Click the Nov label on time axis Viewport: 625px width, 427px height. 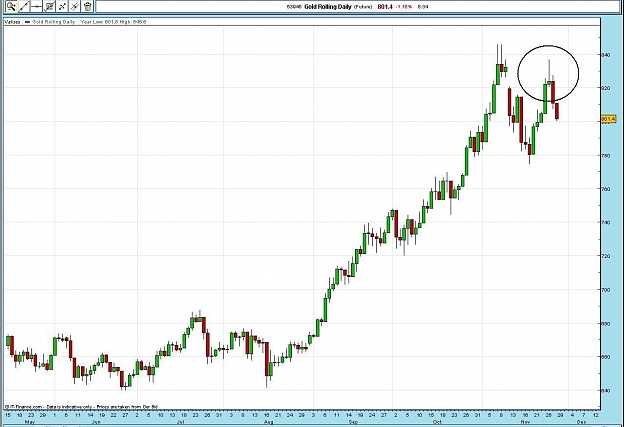click(525, 422)
